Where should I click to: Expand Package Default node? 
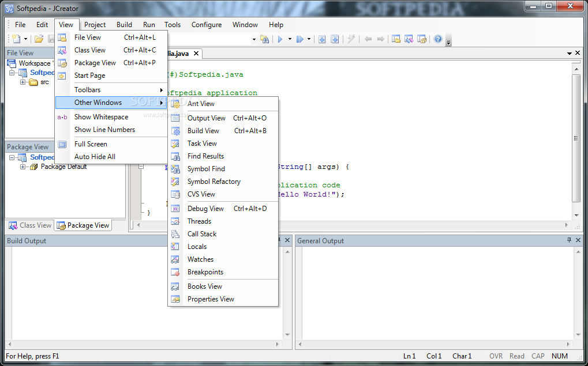[23, 167]
